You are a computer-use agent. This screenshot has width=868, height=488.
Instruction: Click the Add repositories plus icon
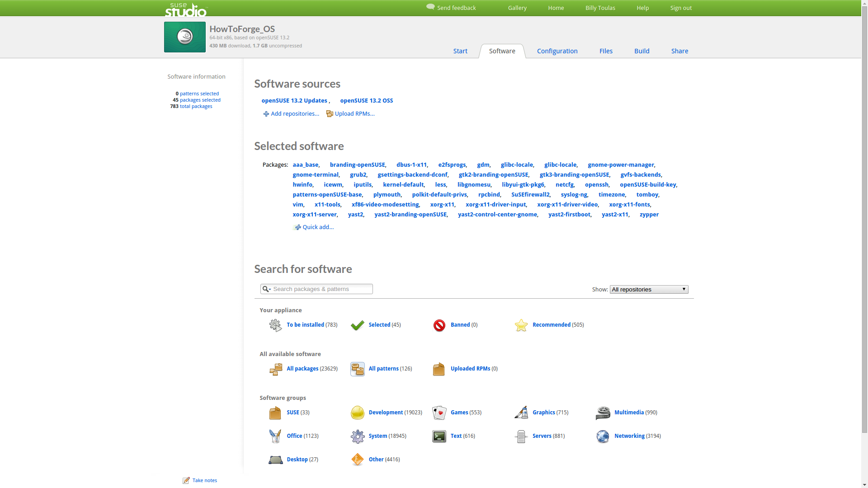(266, 114)
